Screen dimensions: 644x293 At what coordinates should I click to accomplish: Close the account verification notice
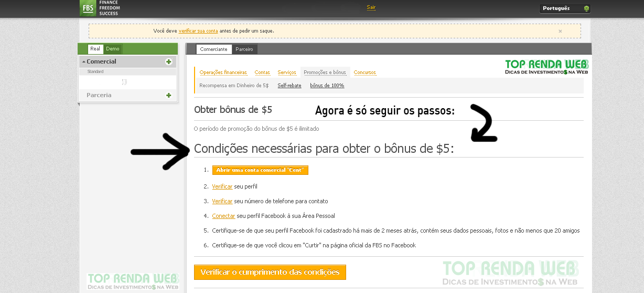tap(560, 31)
